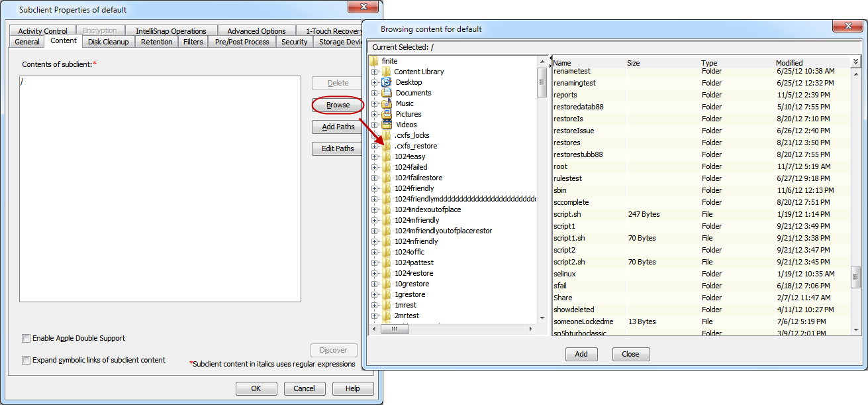Screen dimensions: 868x405
Task: Click the sort arrows beside the Modified column
Action: pos(855,61)
